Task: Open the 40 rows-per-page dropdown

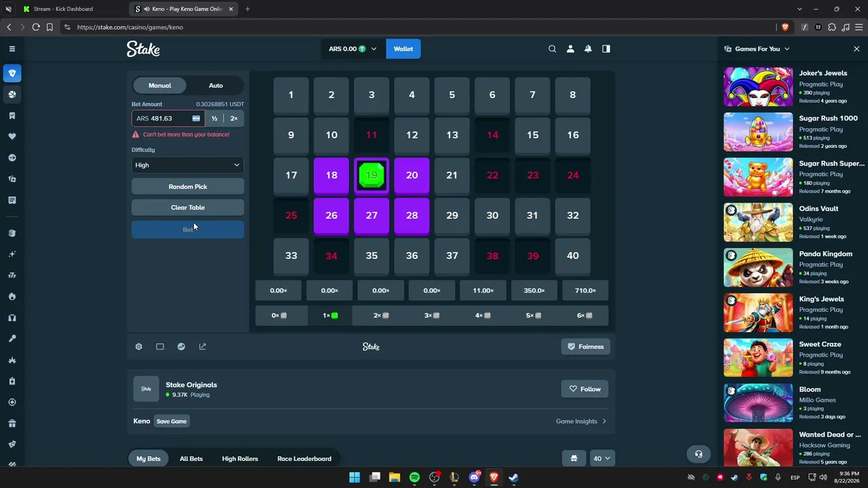Action: (601, 459)
